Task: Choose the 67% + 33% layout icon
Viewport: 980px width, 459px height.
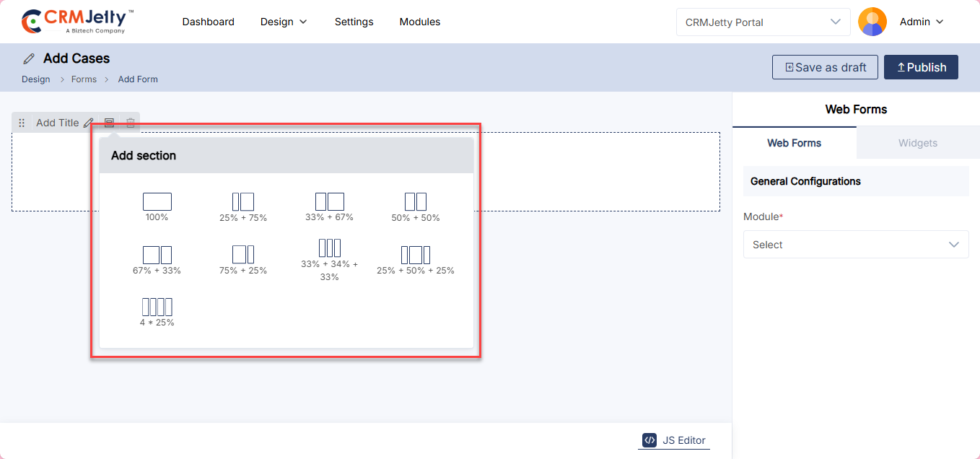Action: point(157,255)
